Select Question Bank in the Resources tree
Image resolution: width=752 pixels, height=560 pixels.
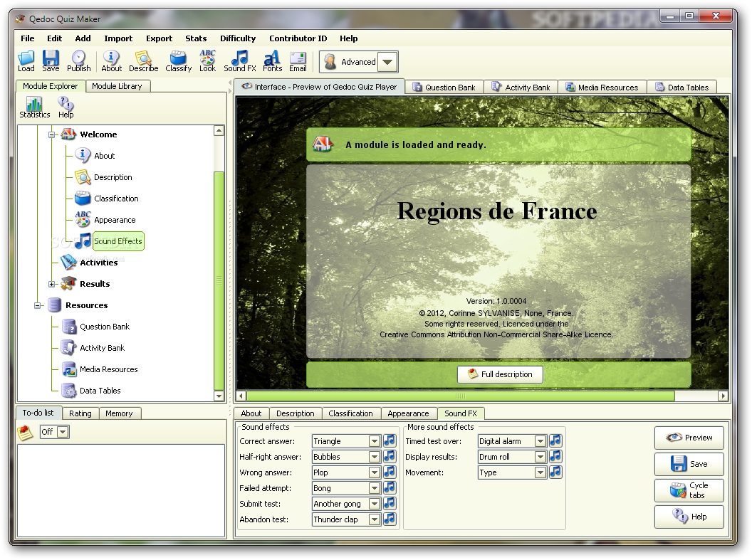click(x=105, y=327)
